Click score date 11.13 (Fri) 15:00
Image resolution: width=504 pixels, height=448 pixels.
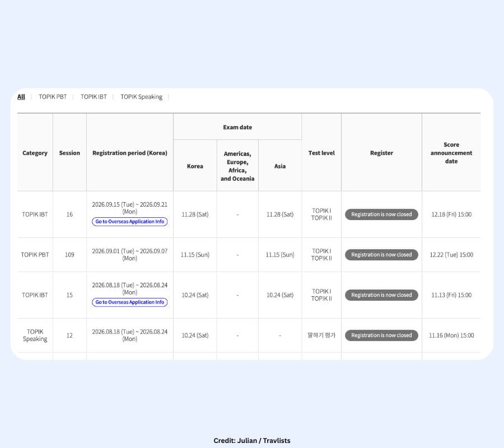point(451,295)
